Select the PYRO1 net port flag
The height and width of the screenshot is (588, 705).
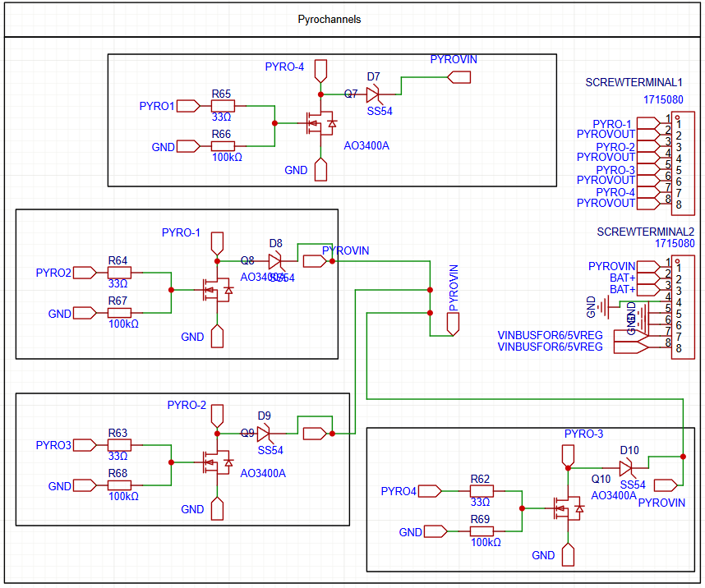[188, 106]
